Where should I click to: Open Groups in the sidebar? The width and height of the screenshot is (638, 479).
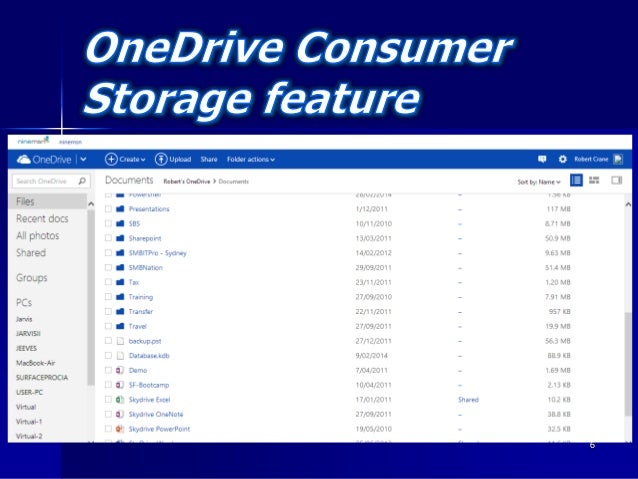(x=32, y=278)
